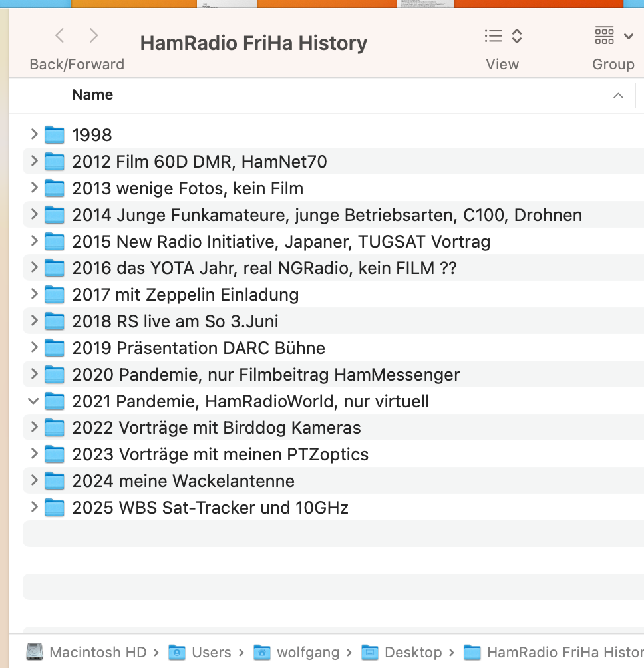Open the Group options dropdown
Screen dimensions: 644x668
pos(613,36)
